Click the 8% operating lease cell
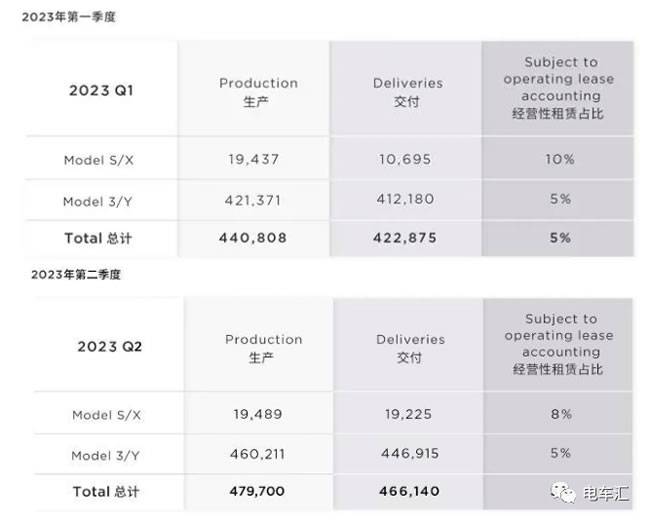Viewport: 650px width, 522px height. pyautogui.click(x=560, y=414)
